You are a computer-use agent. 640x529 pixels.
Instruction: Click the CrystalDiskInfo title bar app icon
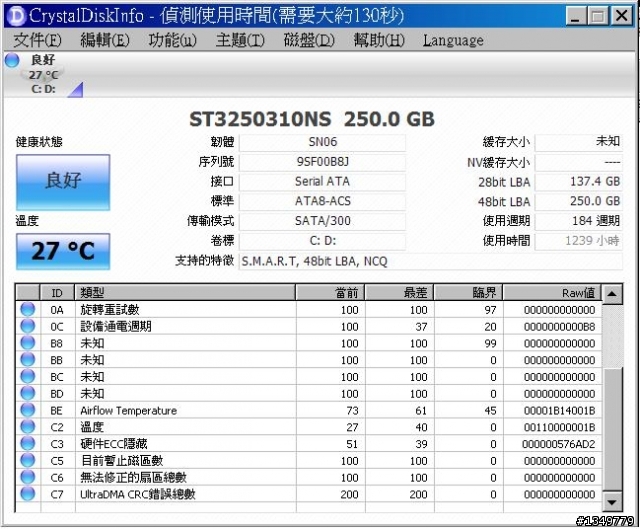tap(16, 16)
